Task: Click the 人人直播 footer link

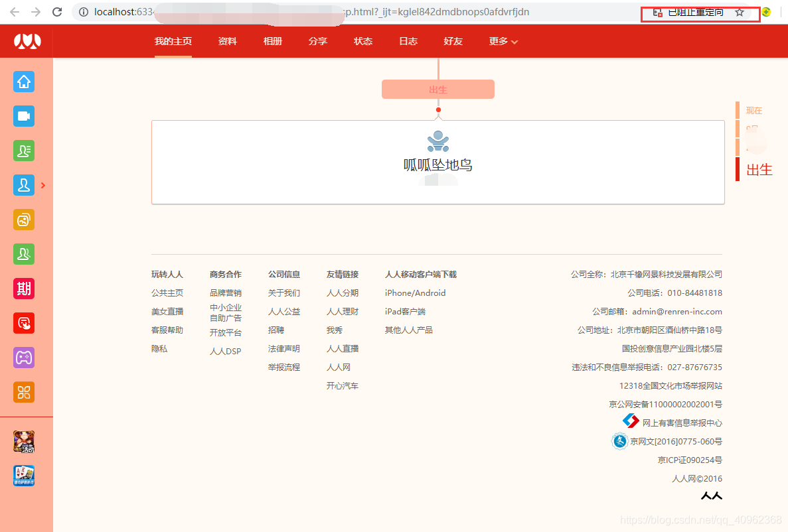Action: (x=343, y=349)
